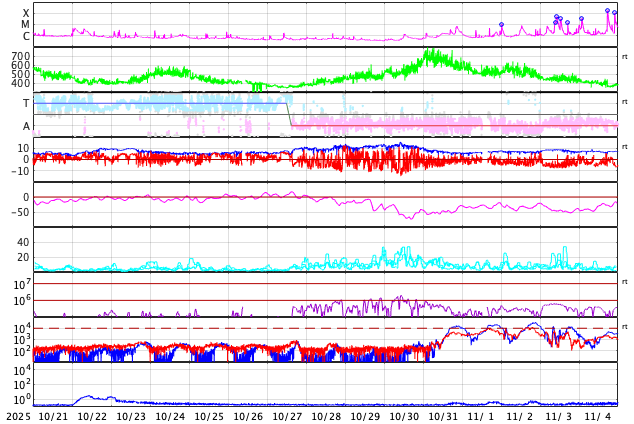The height and width of the screenshot is (424, 634).
Task: Select the '10^3' axis label
Action: pyautogui.click(x=22, y=340)
